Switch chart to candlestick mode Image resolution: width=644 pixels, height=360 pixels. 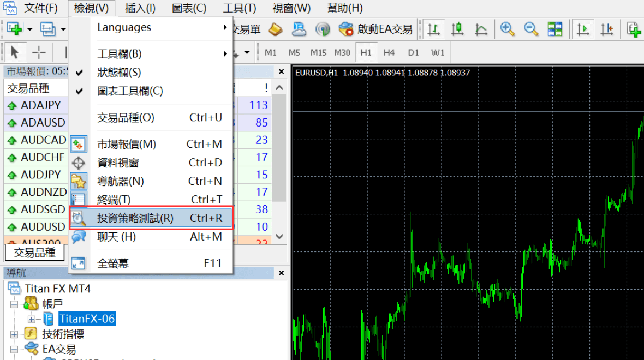[x=457, y=29]
